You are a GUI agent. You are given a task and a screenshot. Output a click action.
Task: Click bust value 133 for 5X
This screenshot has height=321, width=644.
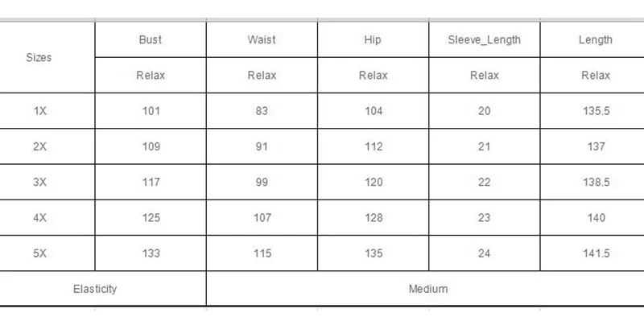151,253
